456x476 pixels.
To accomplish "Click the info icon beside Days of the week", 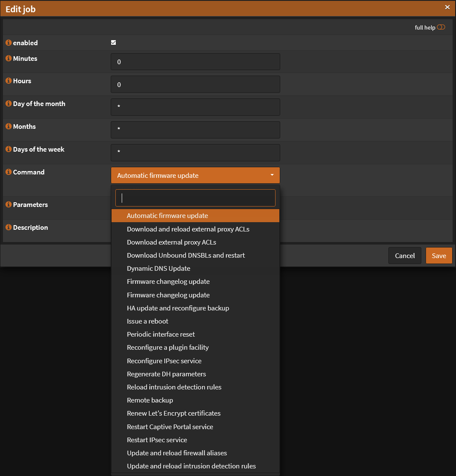I will tap(8, 150).
